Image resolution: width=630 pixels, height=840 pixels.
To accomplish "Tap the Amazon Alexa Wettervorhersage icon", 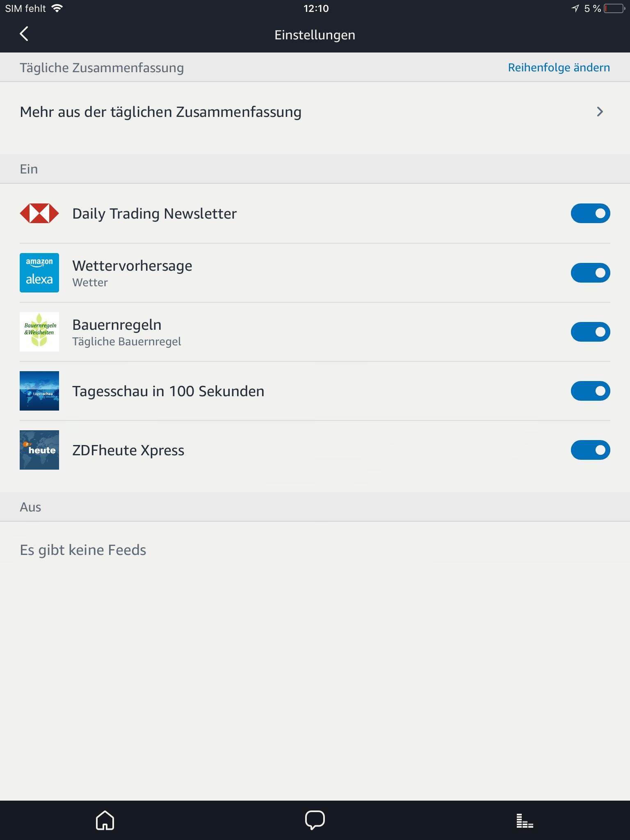I will coord(39,273).
